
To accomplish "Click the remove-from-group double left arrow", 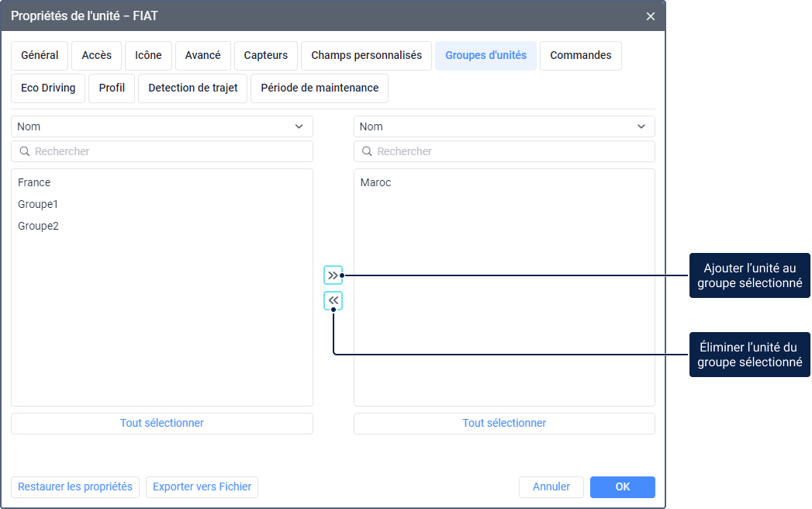I will (333, 301).
